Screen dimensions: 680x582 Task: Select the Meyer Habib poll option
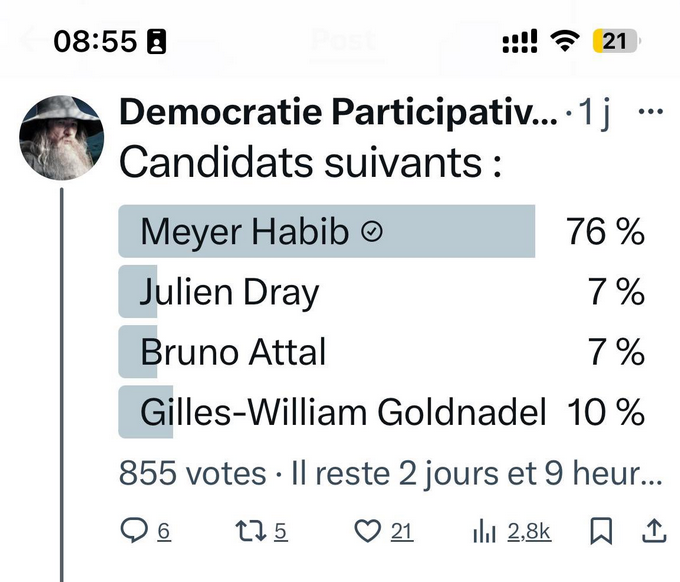[245, 232]
